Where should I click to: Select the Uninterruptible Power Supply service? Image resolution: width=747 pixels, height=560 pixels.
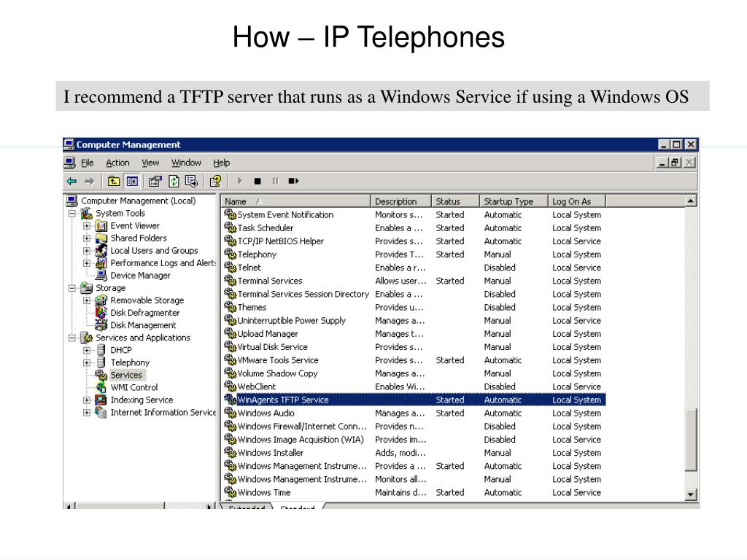(x=292, y=321)
